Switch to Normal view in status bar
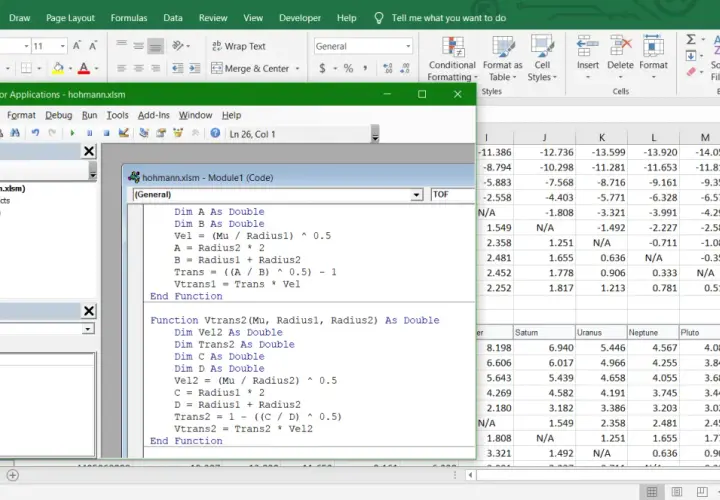The width and height of the screenshot is (720, 500). [652, 492]
